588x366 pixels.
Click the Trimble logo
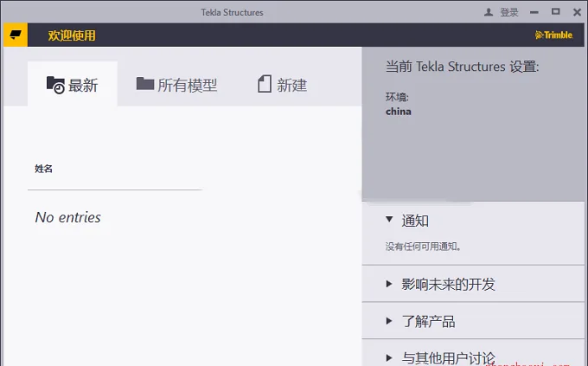click(554, 35)
